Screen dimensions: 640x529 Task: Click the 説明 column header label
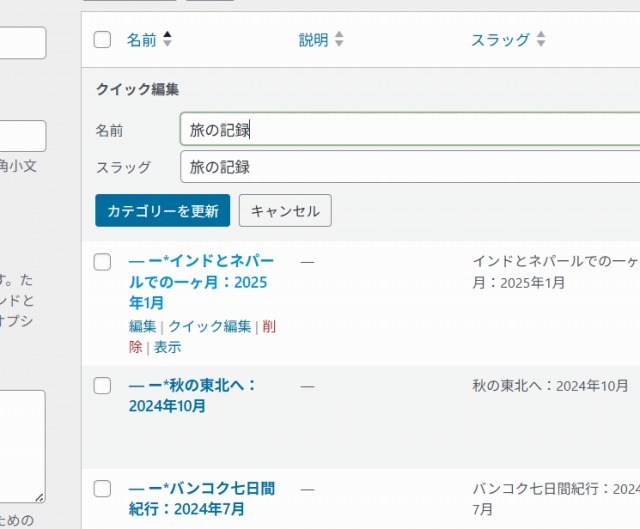click(313, 40)
